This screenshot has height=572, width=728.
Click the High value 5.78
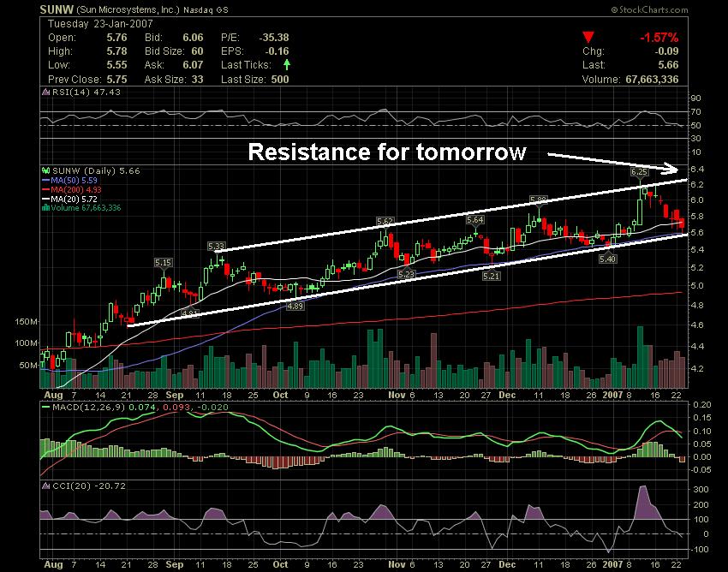coord(116,51)
